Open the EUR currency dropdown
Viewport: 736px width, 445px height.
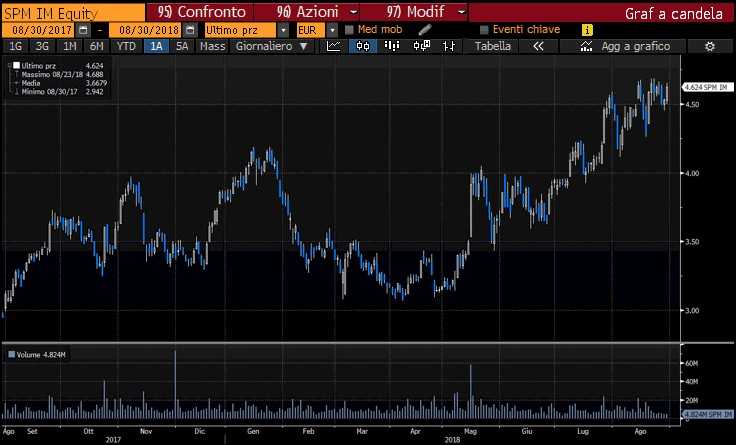coord(333,30)
